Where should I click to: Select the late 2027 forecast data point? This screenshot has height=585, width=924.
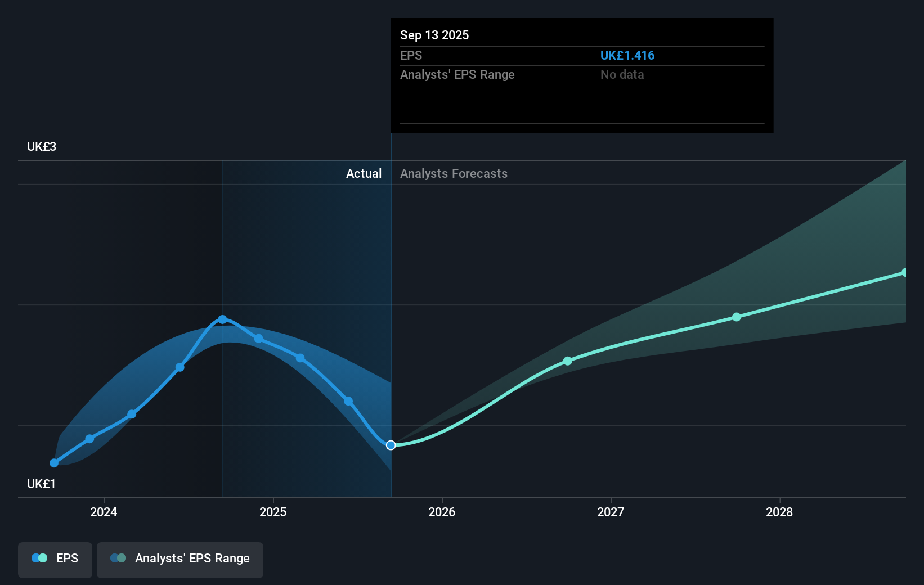pyautogui.click(x=737, y=317)
